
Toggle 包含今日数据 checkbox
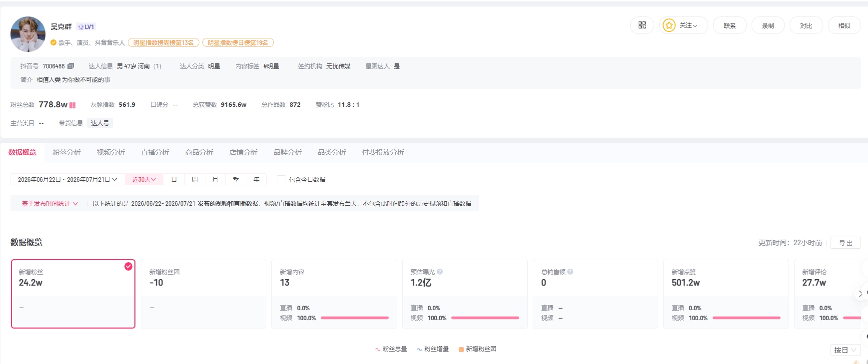[281, 179]
